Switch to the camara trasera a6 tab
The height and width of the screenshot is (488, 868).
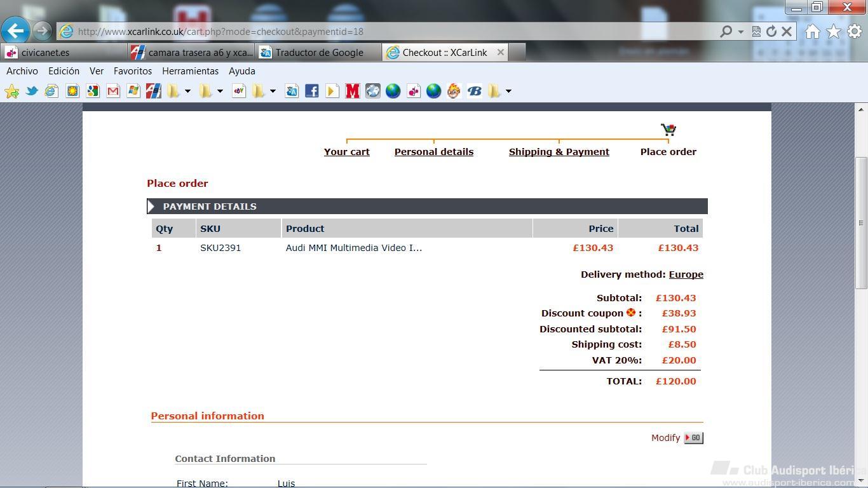pyautogui.click(x=191, y=52)
